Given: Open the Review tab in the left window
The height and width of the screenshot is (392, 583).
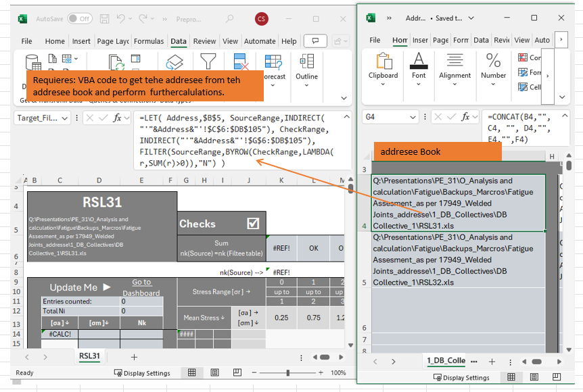Looking at the screenshot, I should coord(204,41).
